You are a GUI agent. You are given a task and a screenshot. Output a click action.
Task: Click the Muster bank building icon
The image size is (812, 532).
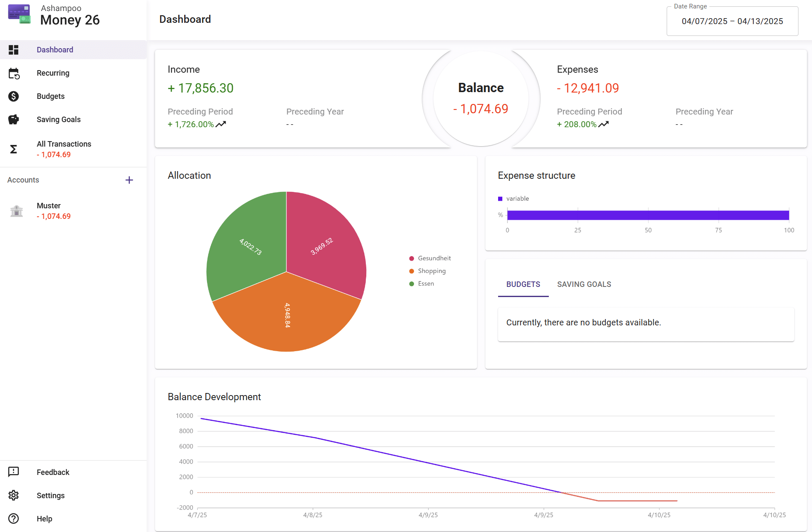pyautogui.click(x=16, y=211)
